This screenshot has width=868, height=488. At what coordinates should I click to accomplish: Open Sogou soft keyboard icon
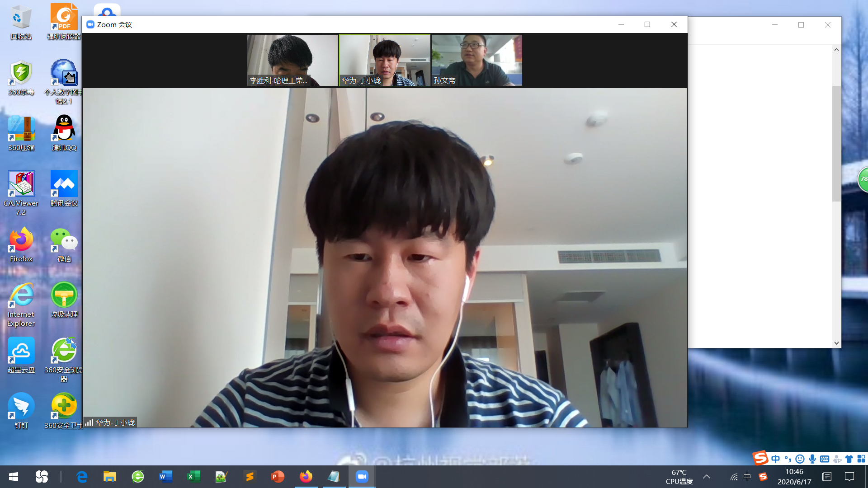point(825,459)
